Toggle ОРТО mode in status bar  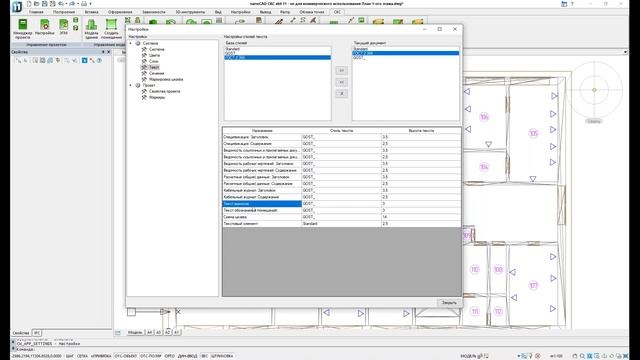(x=170, y=356)
